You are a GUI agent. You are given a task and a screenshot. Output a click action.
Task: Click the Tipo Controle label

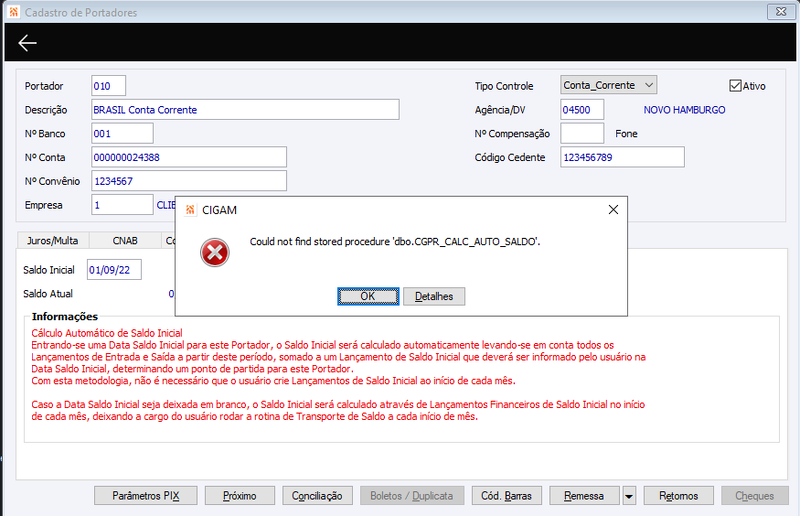[504, 86]
